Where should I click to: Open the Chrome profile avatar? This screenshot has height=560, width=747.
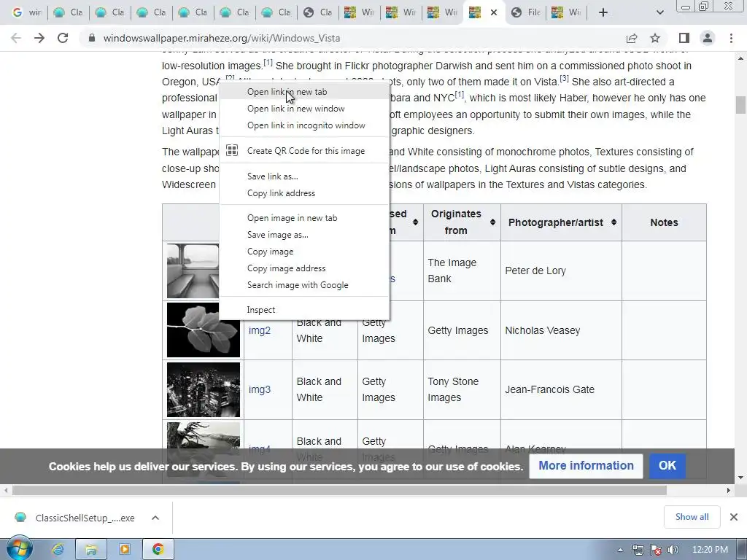click(x=708, y=38)
